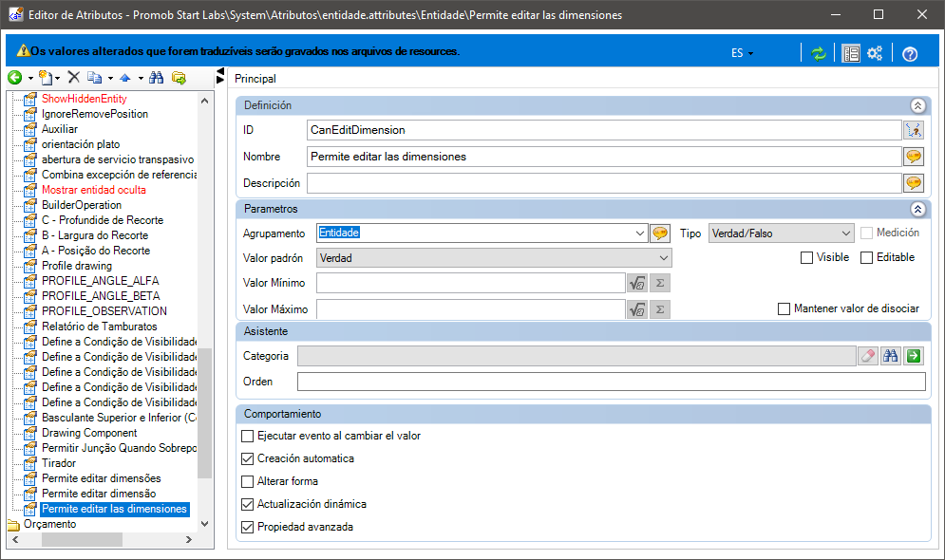Enable the Editable checkbox
The width and height of the screenshot is (945, 560).
click(x=867, y=258)
